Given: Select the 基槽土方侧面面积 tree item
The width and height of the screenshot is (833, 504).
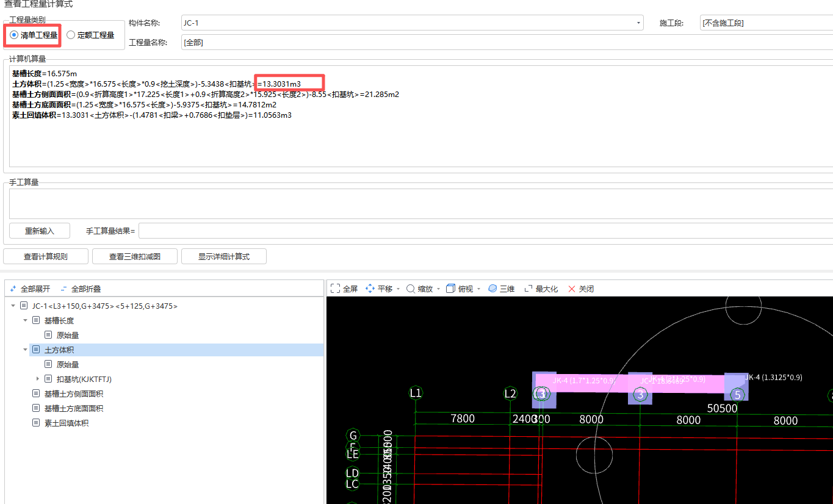Looking at the screenshot, I should pyautogui.click(x=74, y=394).
